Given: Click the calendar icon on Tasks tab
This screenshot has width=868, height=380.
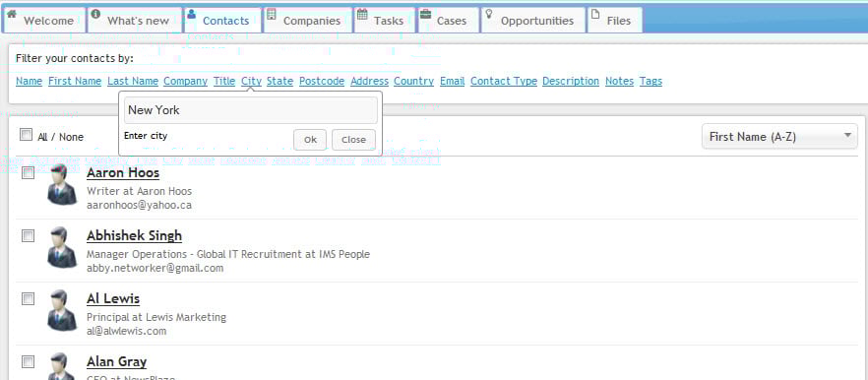Looking at the screenshot, I should [362, 14].
